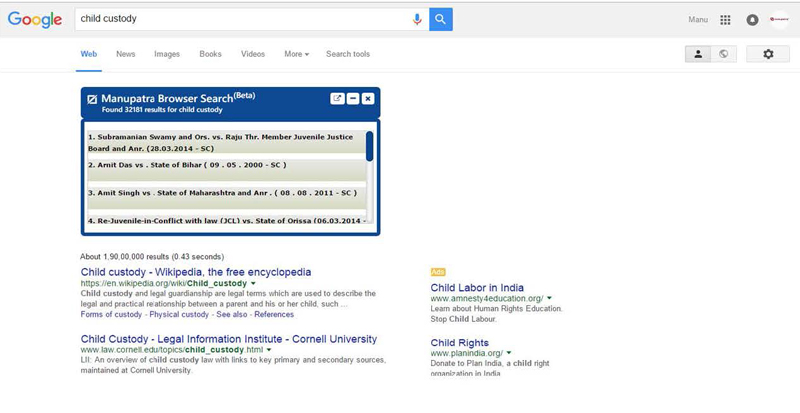This screenshot has width=800, height=413.
Task: Expand amnesty4education URL dropdown arrow
Action: click(549, 298)
